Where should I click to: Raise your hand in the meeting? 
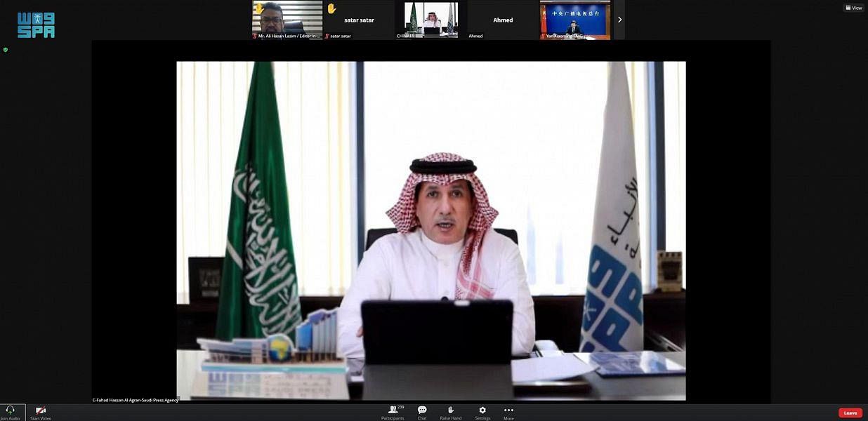450,410
